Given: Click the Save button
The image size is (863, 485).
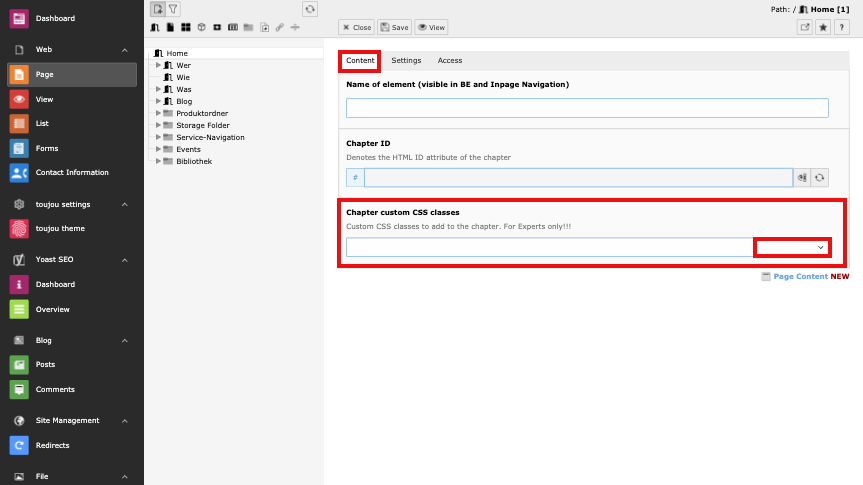Looking at the screenshot, I should [395, 28].
